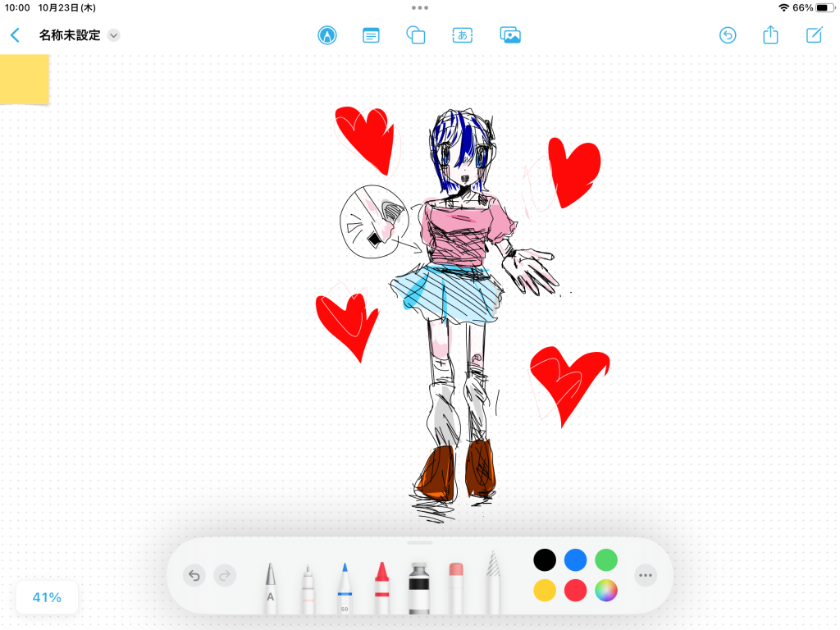
Task: Create a new board with the compose icon
Action: (x=814, y=35)
